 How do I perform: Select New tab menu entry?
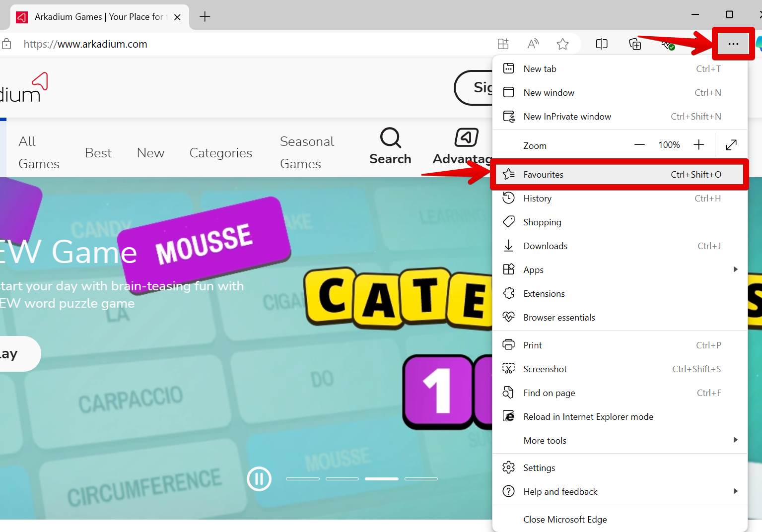coord(620,69)
